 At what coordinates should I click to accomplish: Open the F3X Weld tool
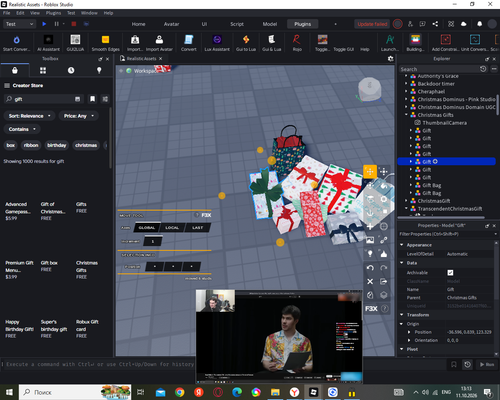coord(384,240)
